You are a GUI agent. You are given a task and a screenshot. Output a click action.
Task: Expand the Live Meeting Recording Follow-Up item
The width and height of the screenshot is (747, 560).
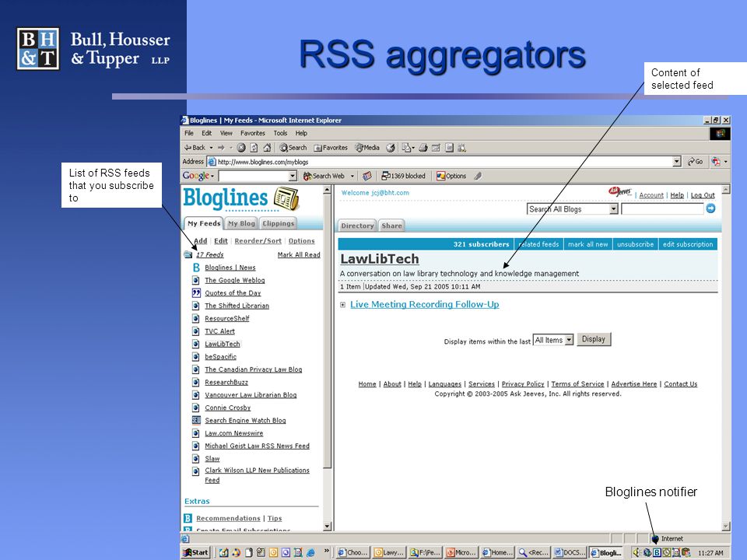(x=342, y=305)
